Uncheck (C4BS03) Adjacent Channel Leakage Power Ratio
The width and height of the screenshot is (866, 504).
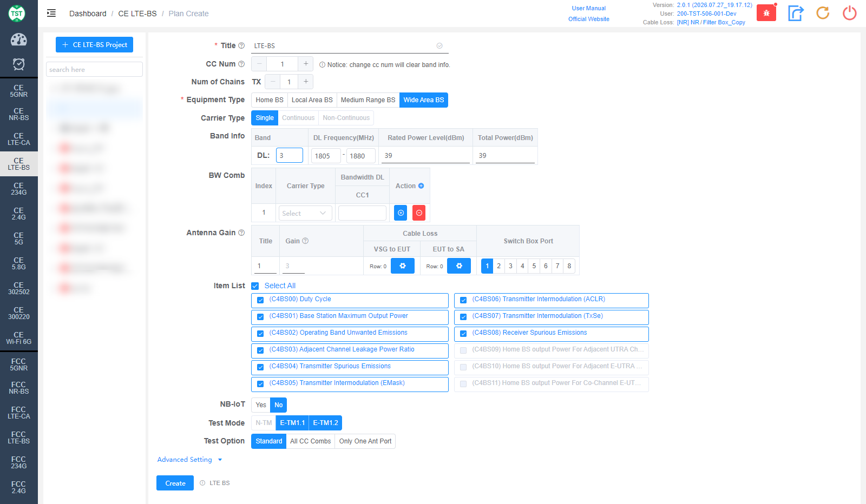click(260, 350)
